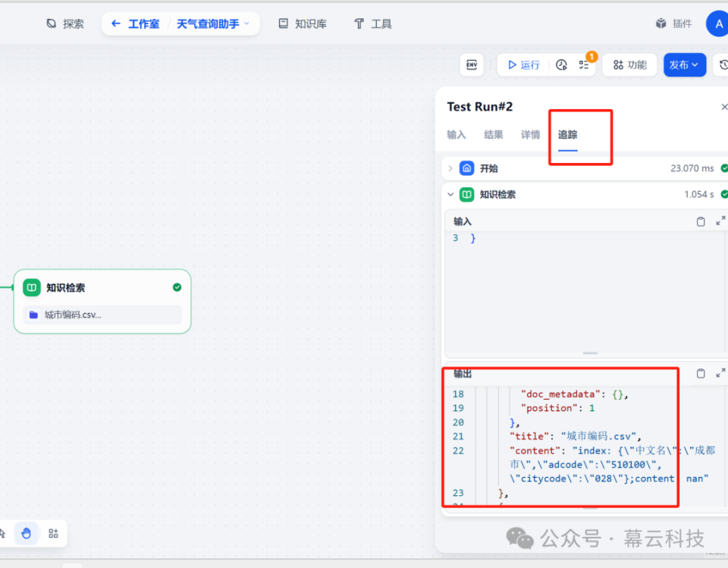The height and width of the screenshot is (568, 728).
Task: Select the 知识检索 node on canvas
Action: tap(102, 301)
